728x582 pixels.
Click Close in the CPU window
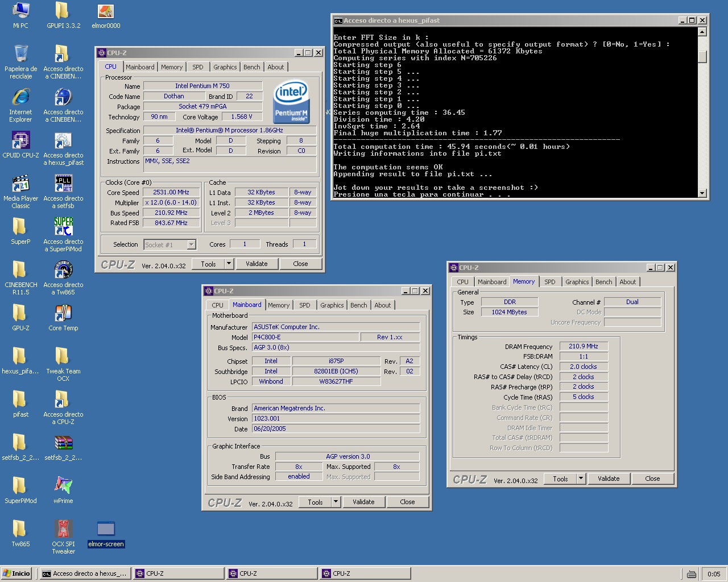pyautogui.click(x=300, y=264)
